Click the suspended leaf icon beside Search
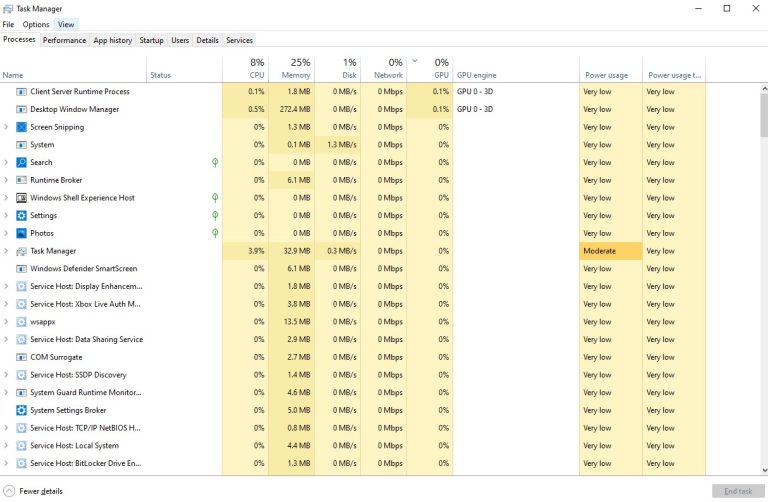Screen dimensions: 768x502 215,162
